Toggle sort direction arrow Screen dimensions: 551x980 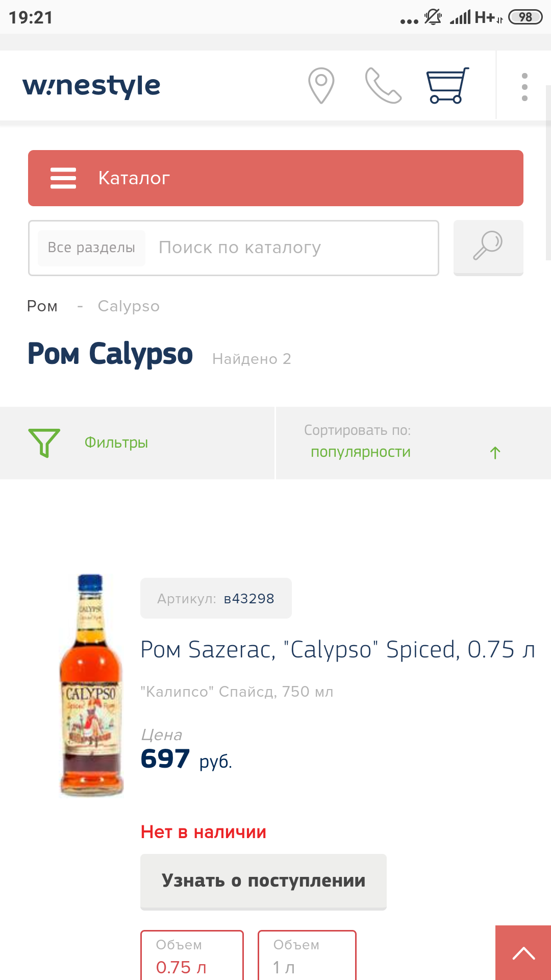coord(495,453)
